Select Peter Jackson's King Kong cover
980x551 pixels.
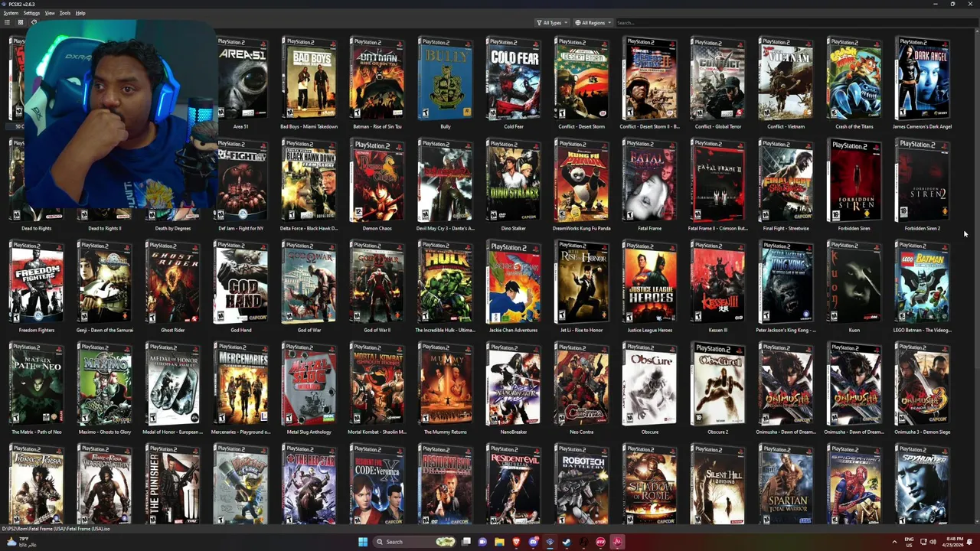click(x=786, y=282)
